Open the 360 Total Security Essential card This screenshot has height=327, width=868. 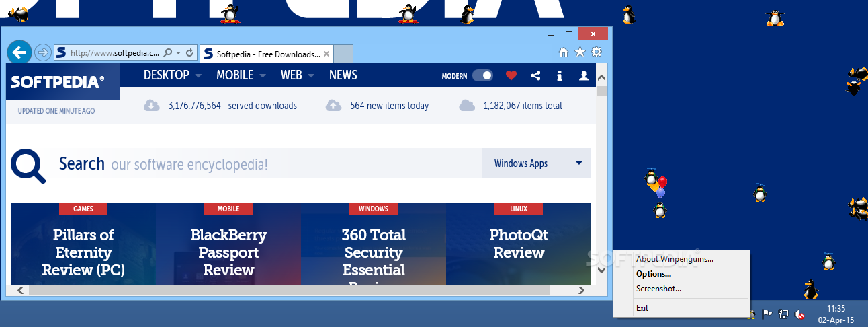point(374,244)
